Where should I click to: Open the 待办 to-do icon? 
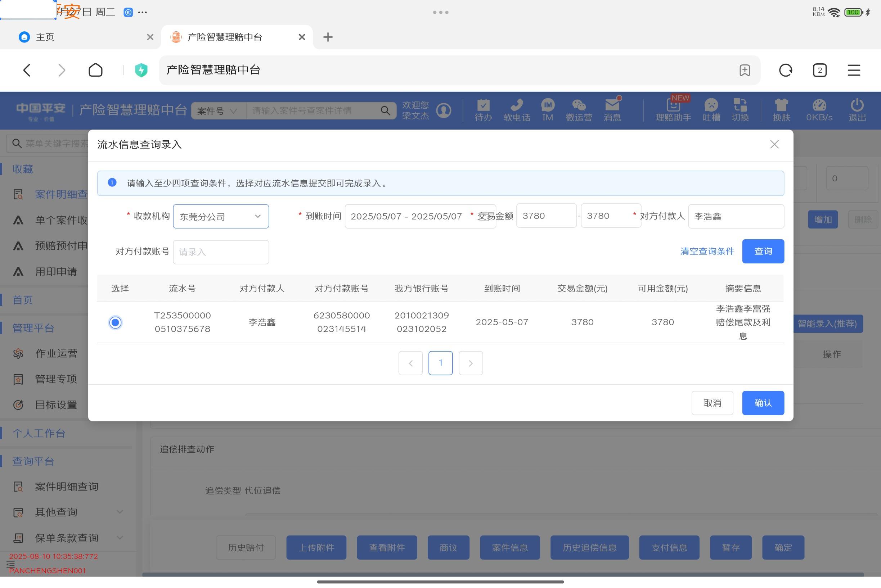point(483,110)
